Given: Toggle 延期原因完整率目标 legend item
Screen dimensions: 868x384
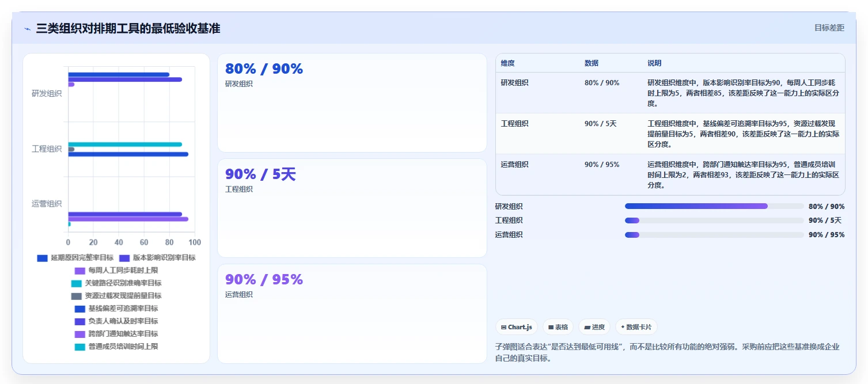Looking at the screenshot, I should pyautogui.click(x=75, y=258).
